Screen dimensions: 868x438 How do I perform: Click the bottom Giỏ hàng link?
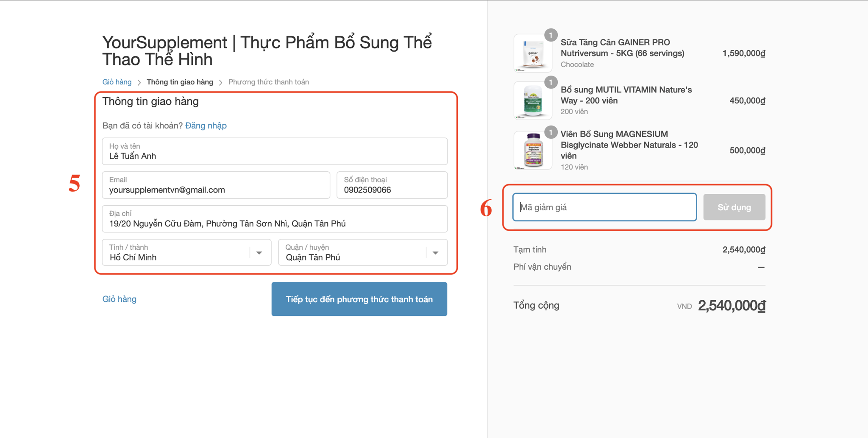pos(120,299)
